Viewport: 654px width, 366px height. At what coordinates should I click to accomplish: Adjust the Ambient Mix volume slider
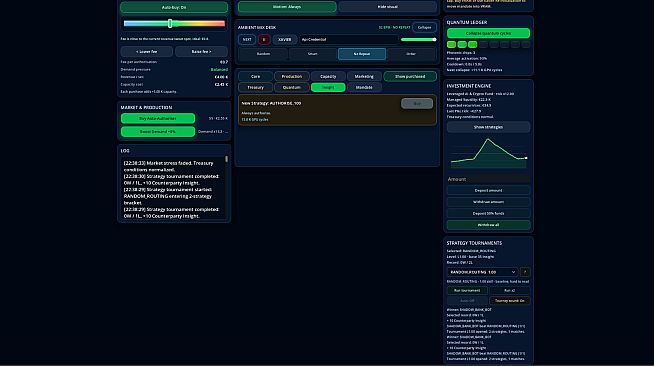tap(418, 40)
